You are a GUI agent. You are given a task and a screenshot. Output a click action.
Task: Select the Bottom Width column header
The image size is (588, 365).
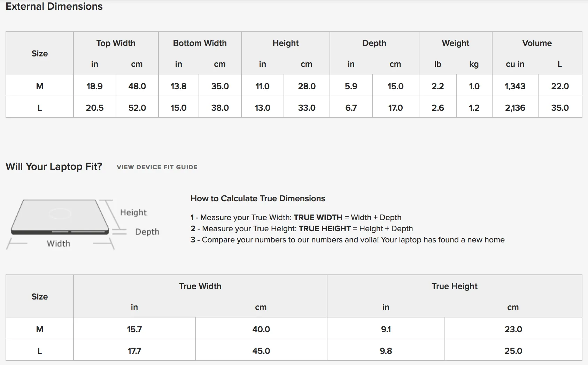200,43
